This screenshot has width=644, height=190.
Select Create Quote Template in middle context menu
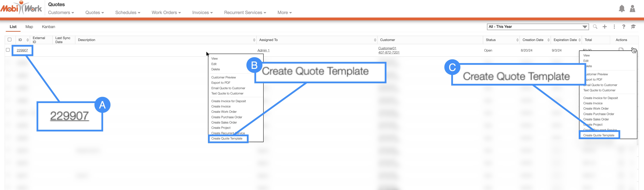pyautogui.click(x=227, y=139)
